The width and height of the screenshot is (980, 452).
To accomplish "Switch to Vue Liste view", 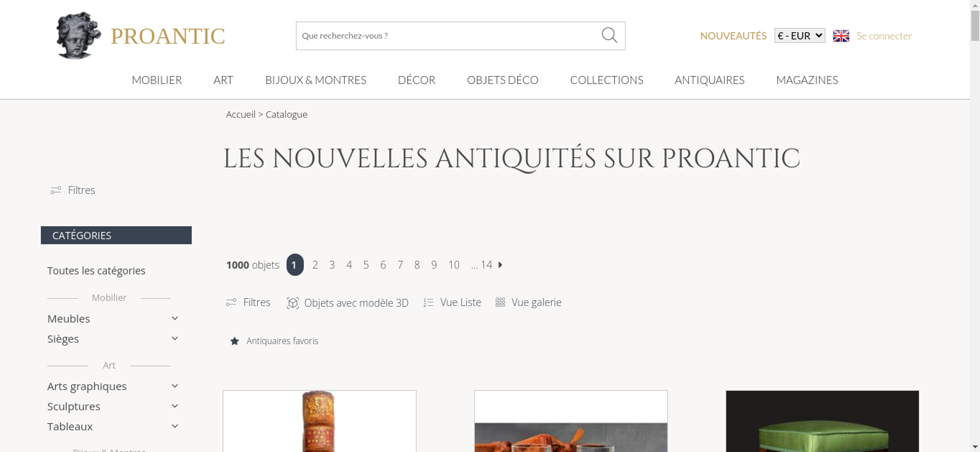I will click(x=452, y=303).
